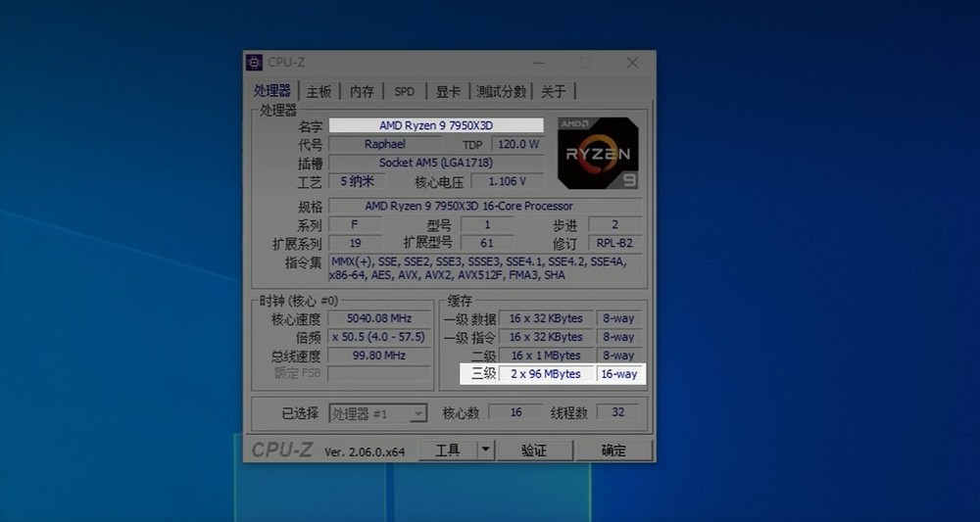Click the AMD Ryzen 9 7950X3D name field
980x522 pixels.
click(436, 125)
